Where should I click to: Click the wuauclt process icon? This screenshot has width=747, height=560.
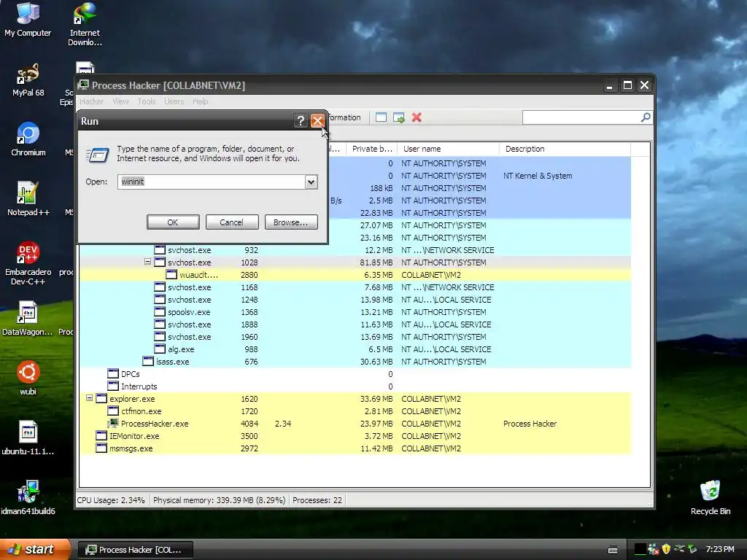(x=171, y=275)
